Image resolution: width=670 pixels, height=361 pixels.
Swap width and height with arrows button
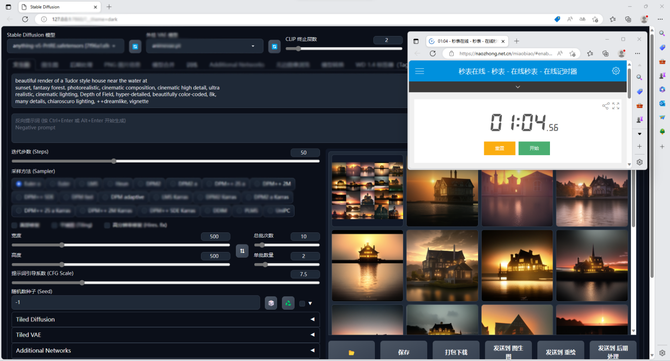[x=242, y=251]
